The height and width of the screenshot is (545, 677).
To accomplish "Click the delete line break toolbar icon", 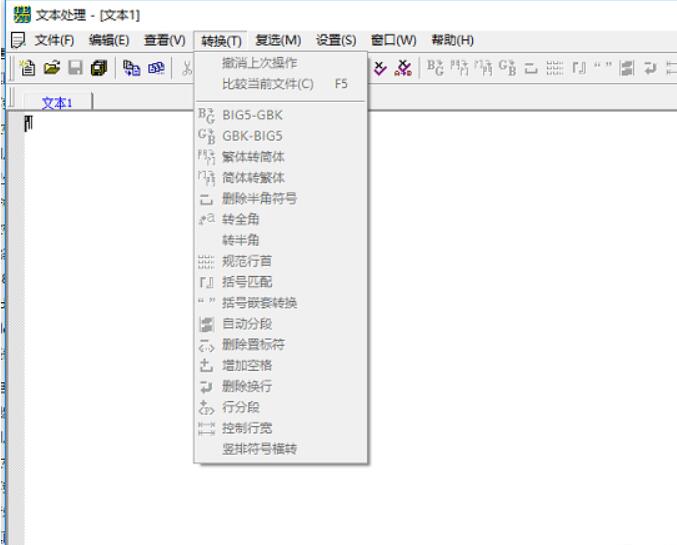I will pos(650,68).
